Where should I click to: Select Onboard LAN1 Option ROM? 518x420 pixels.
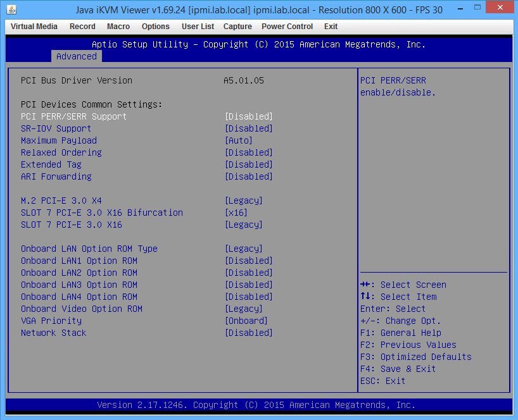pyautogui.click(x=79, y=261)
